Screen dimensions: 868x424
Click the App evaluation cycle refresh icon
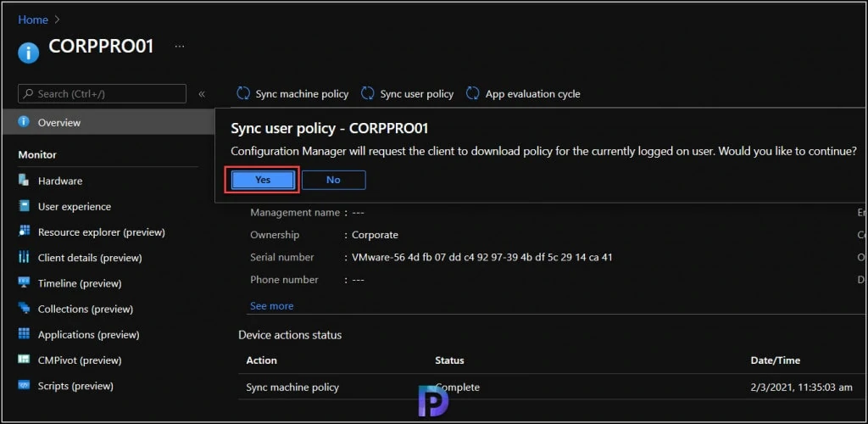coord(473,93)
